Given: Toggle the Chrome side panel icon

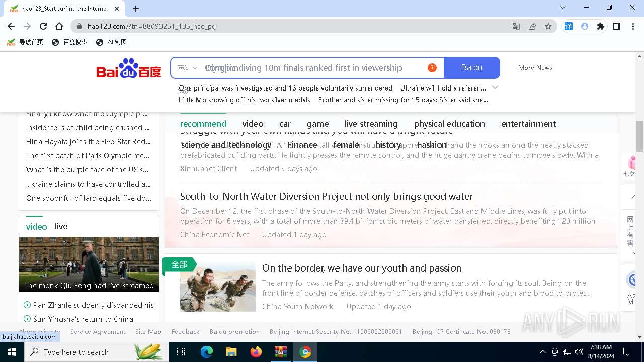Looking at the screenshot, I should click(x=617, y=26).
